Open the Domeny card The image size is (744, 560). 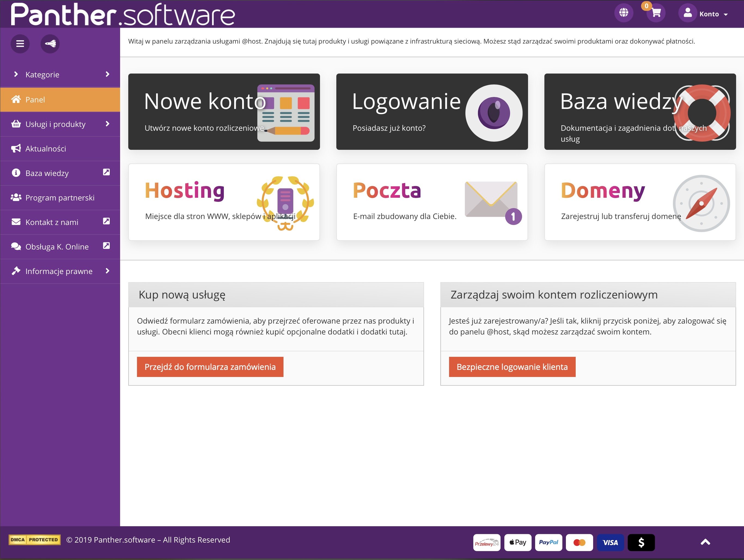(640, 202)
